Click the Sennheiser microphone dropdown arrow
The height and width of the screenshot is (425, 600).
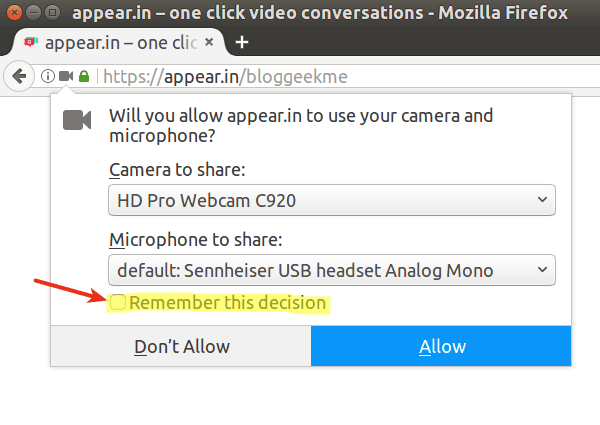tap(542, 270)
